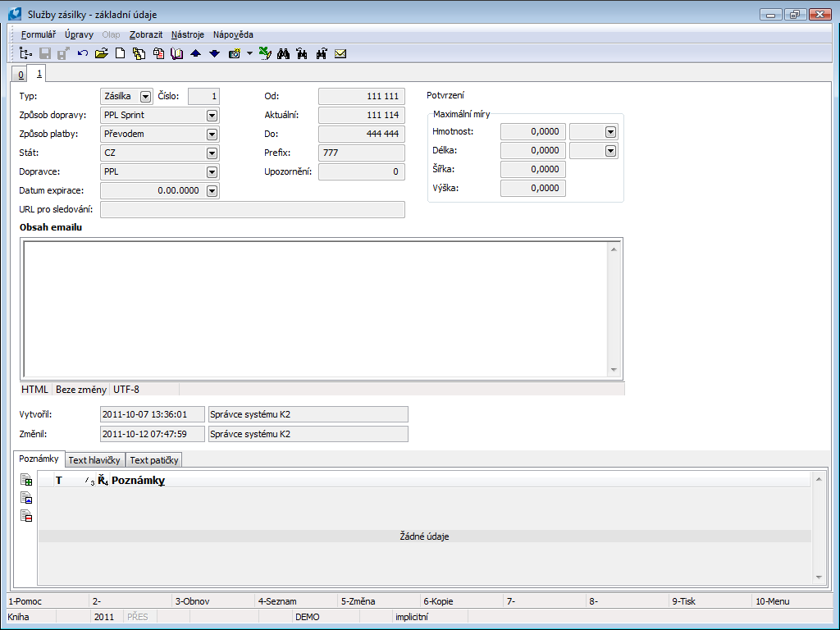Click the blank new document icon

tap(120, 54)
